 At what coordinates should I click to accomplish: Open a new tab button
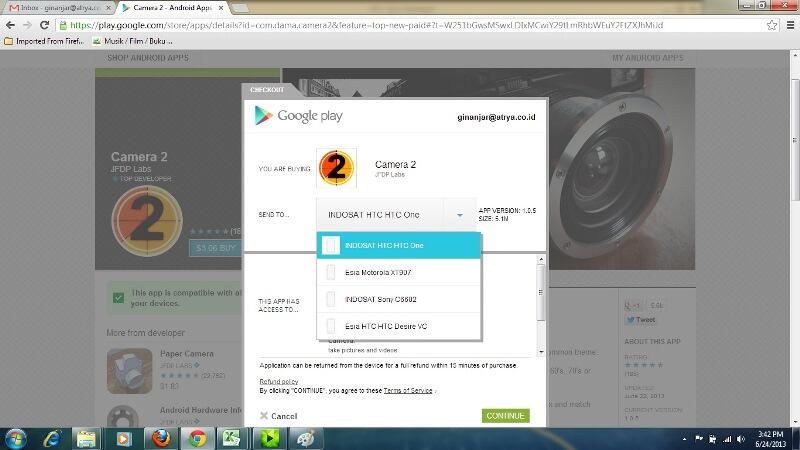tap(240, 8)
